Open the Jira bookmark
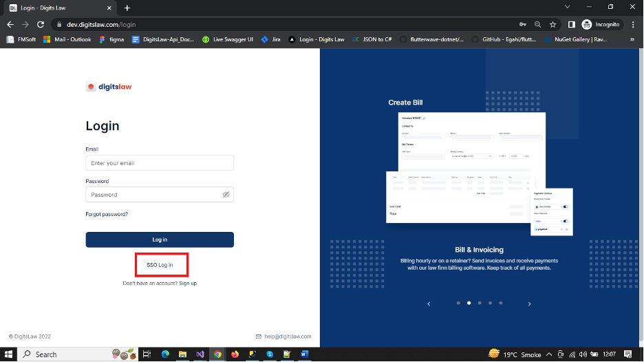This screenshot has width=644, height=362. tap(271, 39)
